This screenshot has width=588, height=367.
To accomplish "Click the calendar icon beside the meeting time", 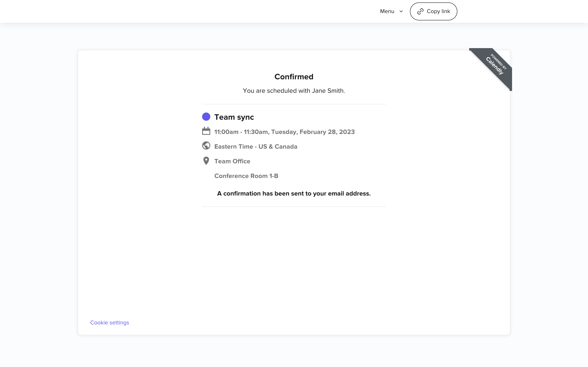I will pos(206,131).
